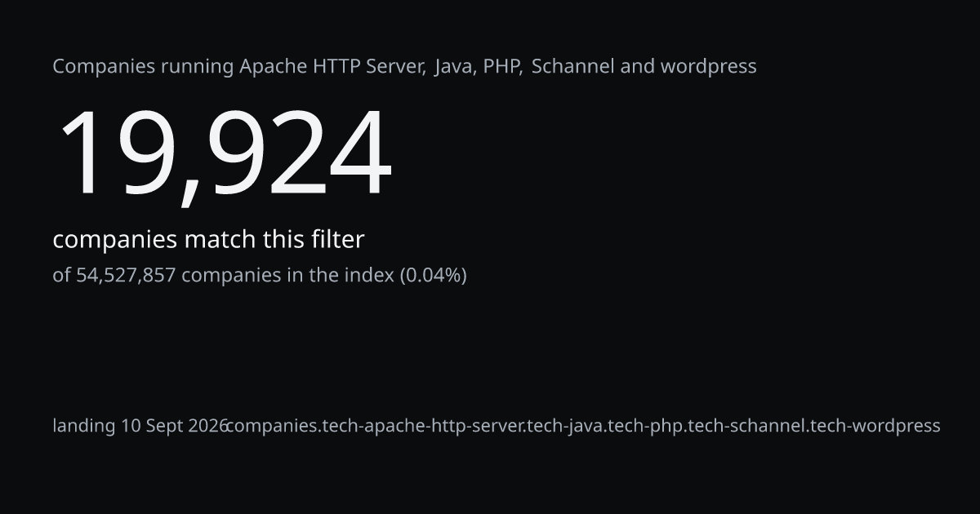Click the 'companies match this filter' text
The width and height of the screenshot is (980, 514).
[x=208, y=240]
